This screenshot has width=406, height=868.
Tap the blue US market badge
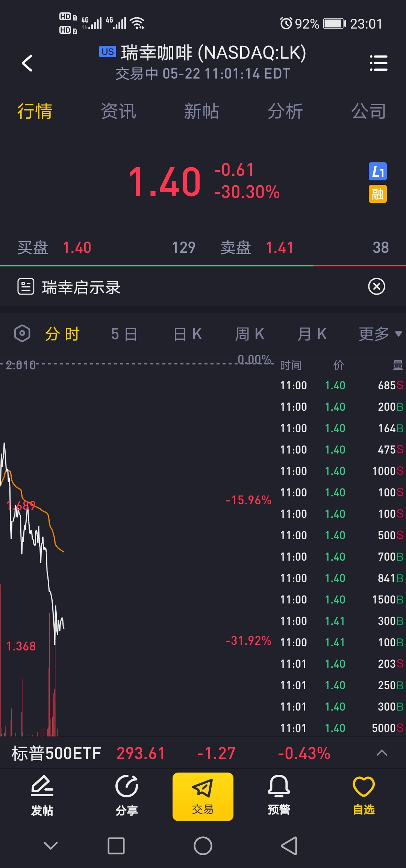(x=108, y=51)
